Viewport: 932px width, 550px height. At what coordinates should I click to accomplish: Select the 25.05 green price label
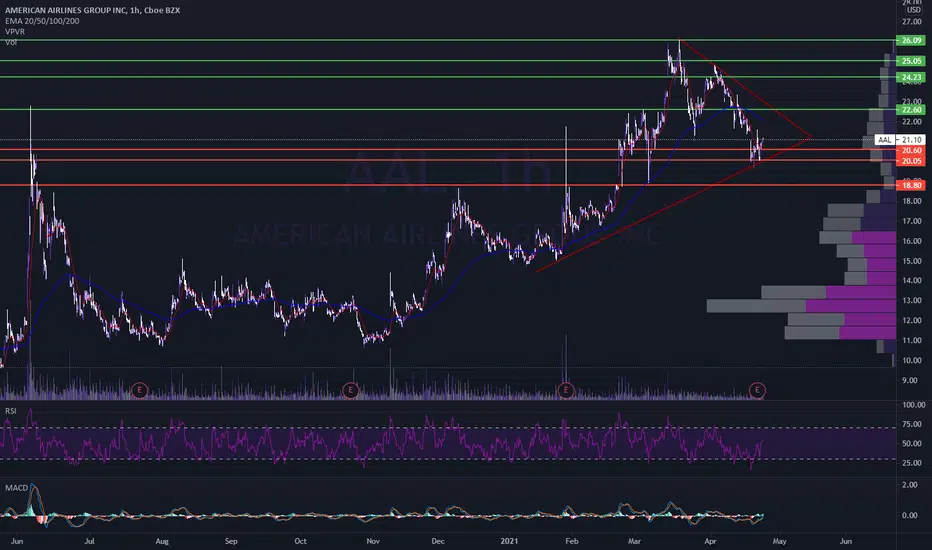point(911,61)
